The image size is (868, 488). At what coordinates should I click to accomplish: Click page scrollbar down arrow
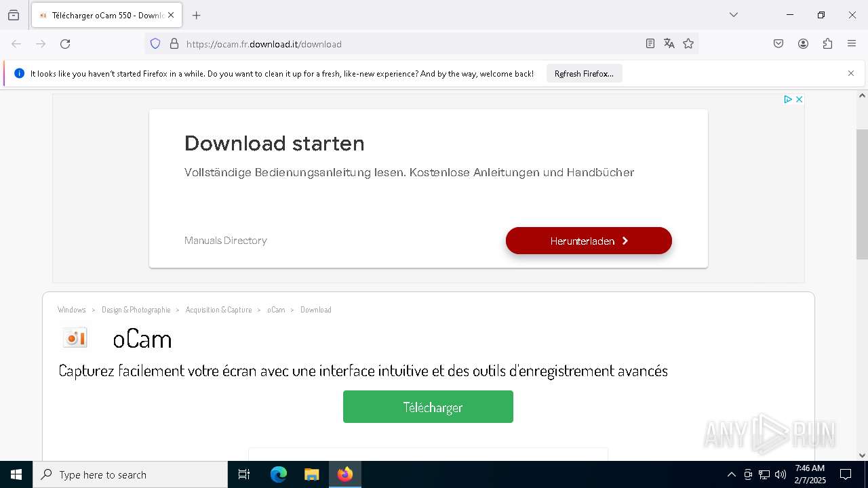[862, 455]
